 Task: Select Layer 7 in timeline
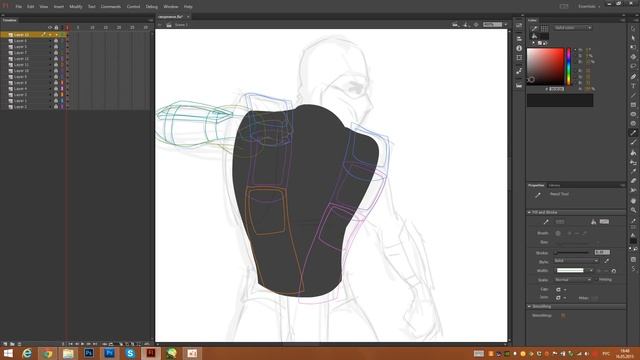(20, 53)
